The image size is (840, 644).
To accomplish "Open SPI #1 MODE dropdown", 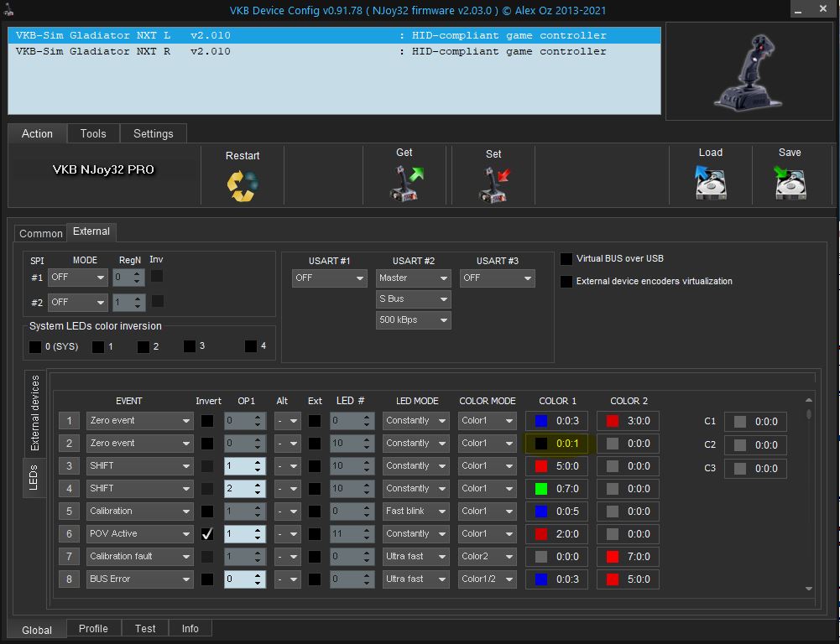I will [x=78, y=278].
